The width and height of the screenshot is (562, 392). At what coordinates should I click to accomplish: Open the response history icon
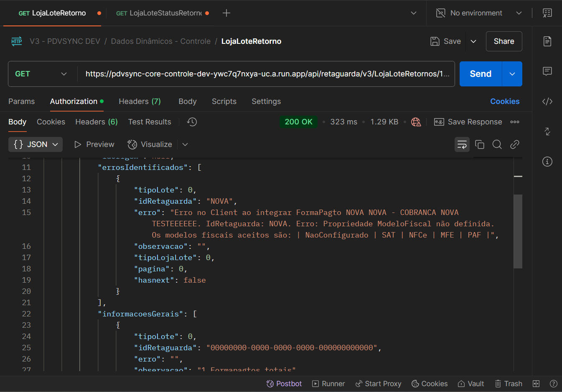click(x=192, y=122)
